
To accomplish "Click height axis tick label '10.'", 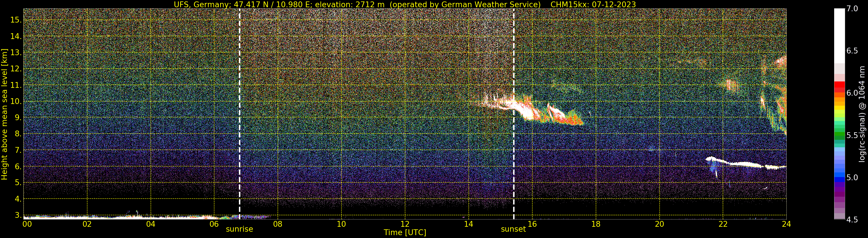I will (16, 101).
